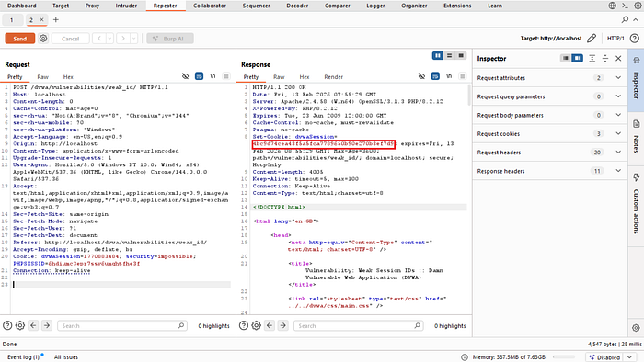Switch Response view to Render tab
Screen dimensions: 644x362
point(333,76)
